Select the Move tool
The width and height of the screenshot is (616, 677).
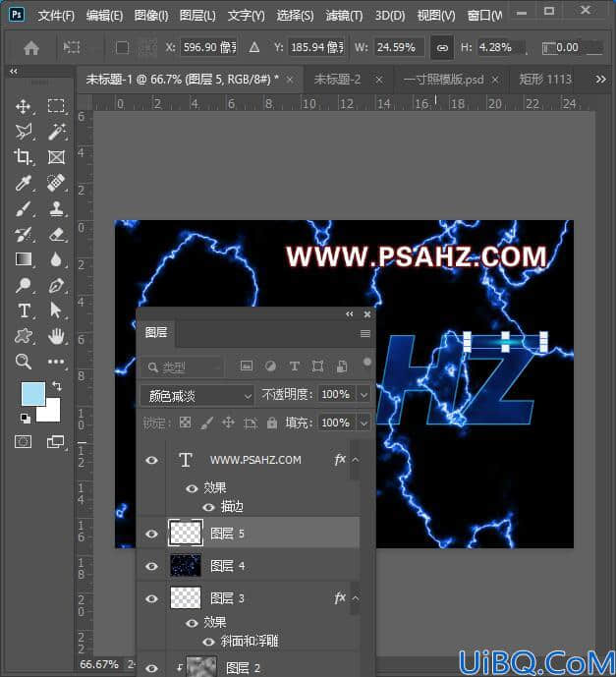click(x=24, y=106)
